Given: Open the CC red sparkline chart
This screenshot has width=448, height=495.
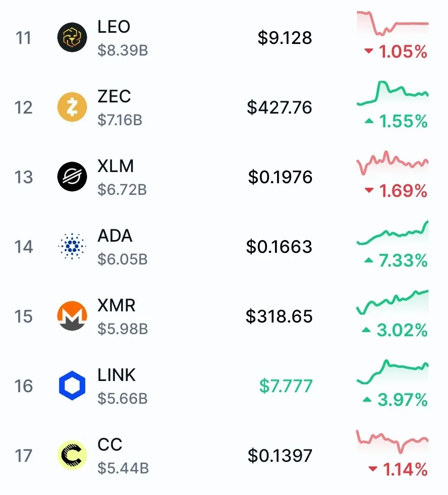Looking at the screenshot, I should click(392, 442).
